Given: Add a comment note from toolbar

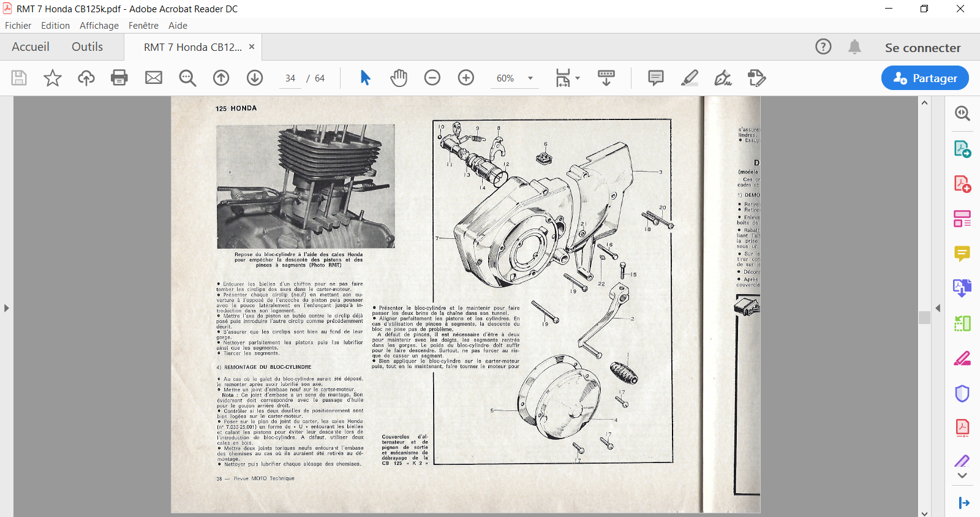Looking at the screenshot, I should (x=656, y=78).
